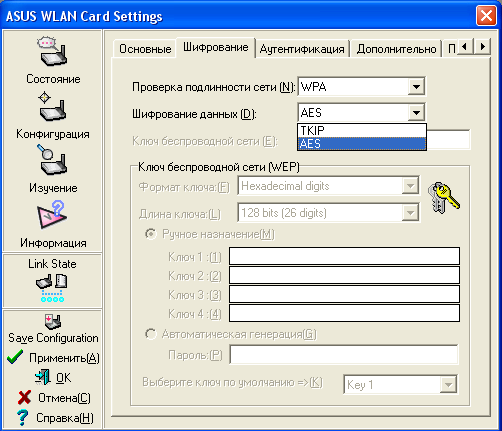The height and width of the screenshot is (431, 502).
Task: Click the red X cancel icon
Action: pyautogui.click(x=24, y=397)
